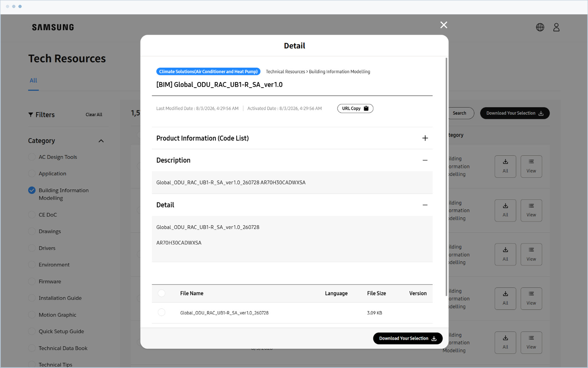The image size is (588, 368).
Task: Click Download Your Selection in the dialog
Action: [x=408, y=338]
